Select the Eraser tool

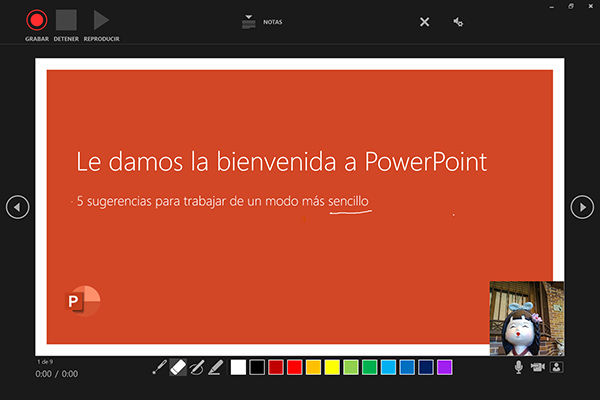point(178,367)
